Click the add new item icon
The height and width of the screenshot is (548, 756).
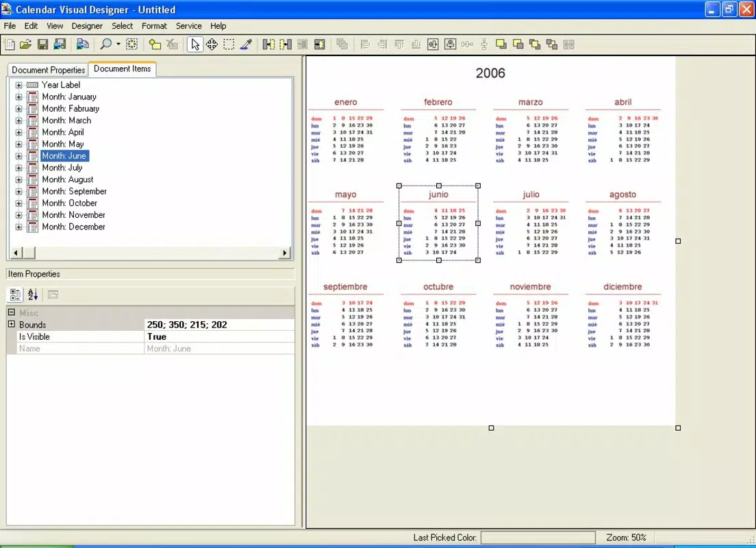pos(155,45)
